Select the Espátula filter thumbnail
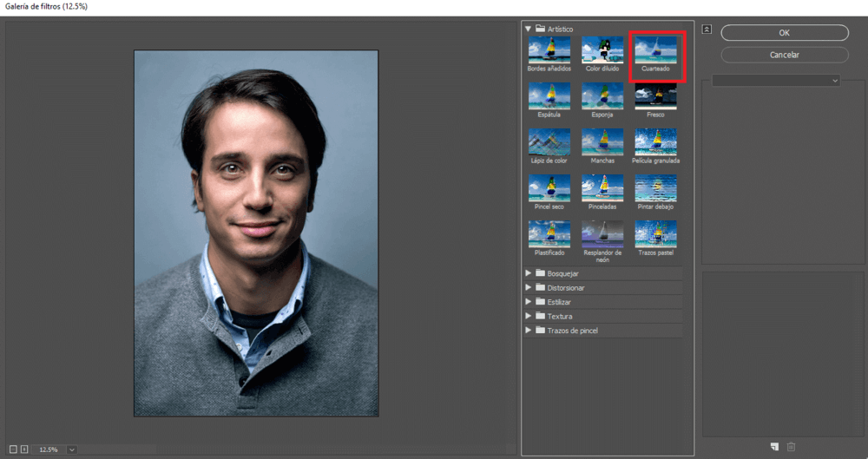This screenshot has width=868, height=459. point(549,95)
